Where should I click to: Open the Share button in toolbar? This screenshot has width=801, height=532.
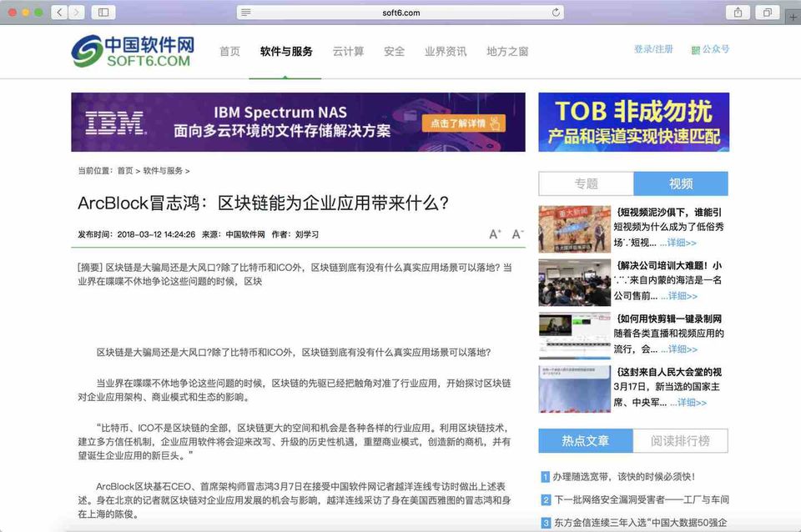(738, 13)
